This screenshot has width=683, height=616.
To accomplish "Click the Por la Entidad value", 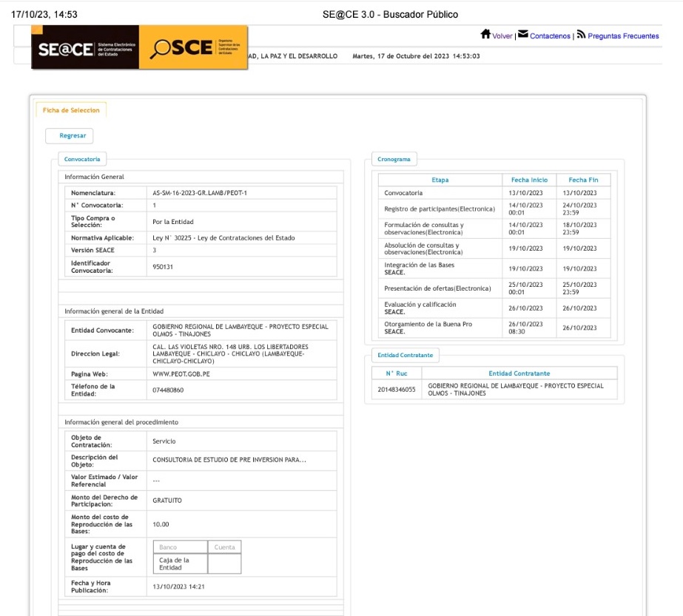I will point(173,222).
